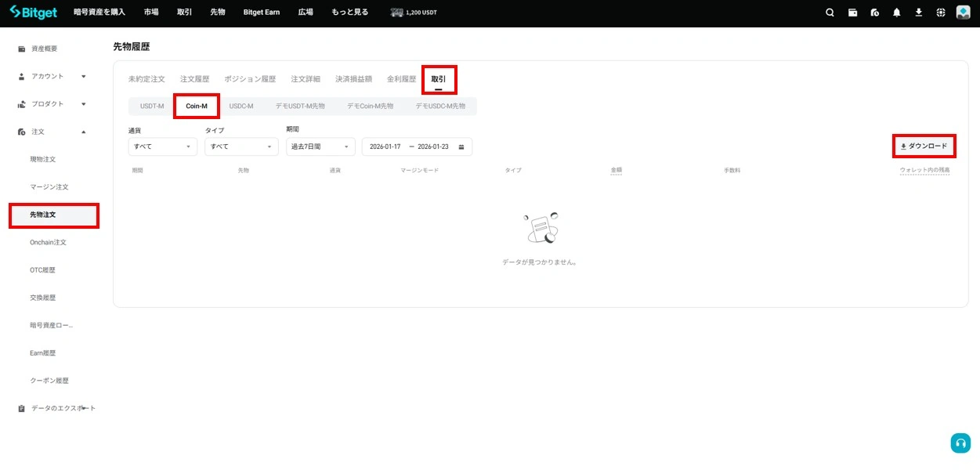Go to マージン注文 in sidebar
This screenshot has width=980, height=470.
pyautogui.click(x=49, y=187)
